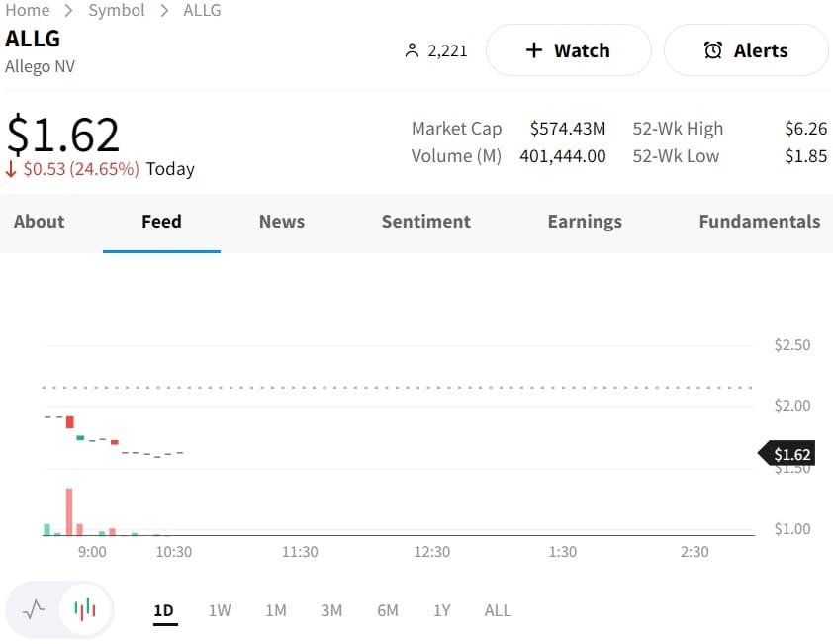
Task: Set chart range to 1W
Action: click(220, 610)
